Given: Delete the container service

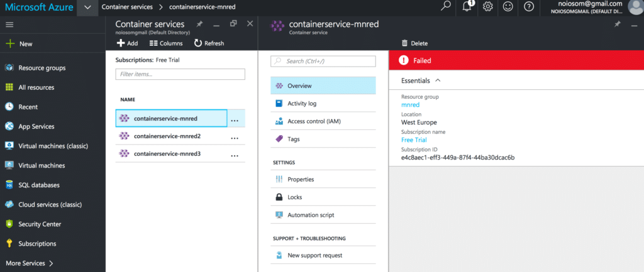Looking at the screenshot, I should click(x=414, y=43).
